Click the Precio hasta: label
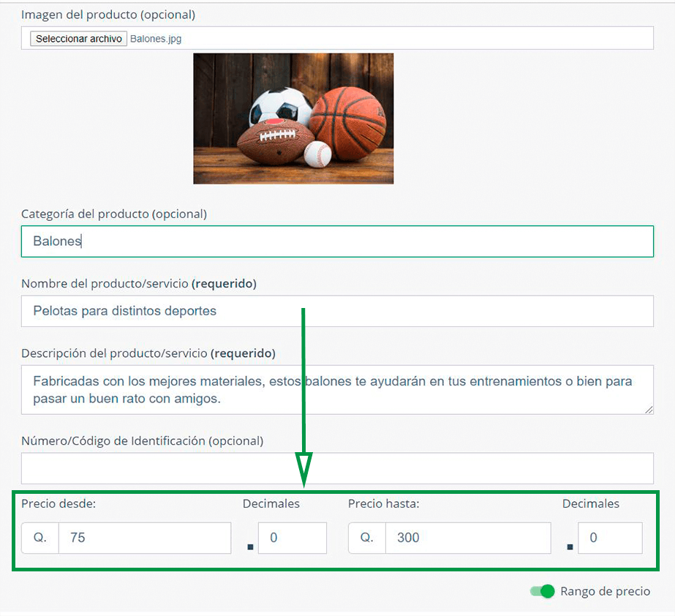The height and width of the screenshot is (616, 675). pyautogui.click(x=383, y=503)
